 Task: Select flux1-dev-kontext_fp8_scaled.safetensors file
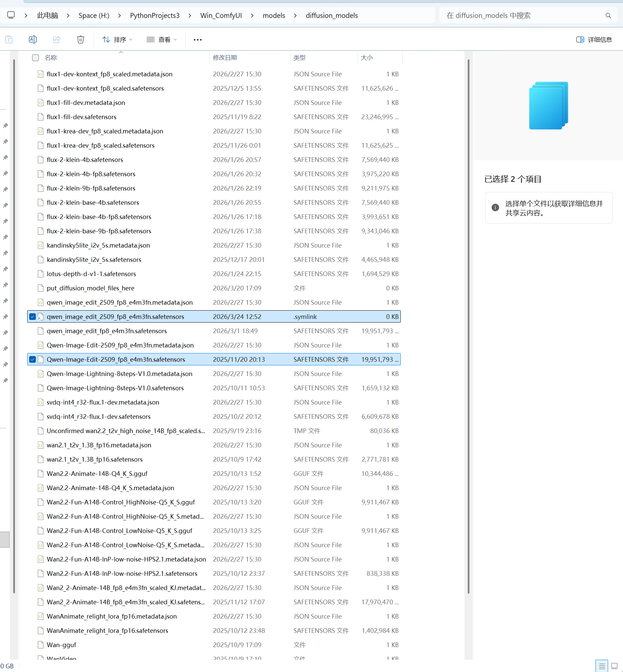click(x=214, y=88)
